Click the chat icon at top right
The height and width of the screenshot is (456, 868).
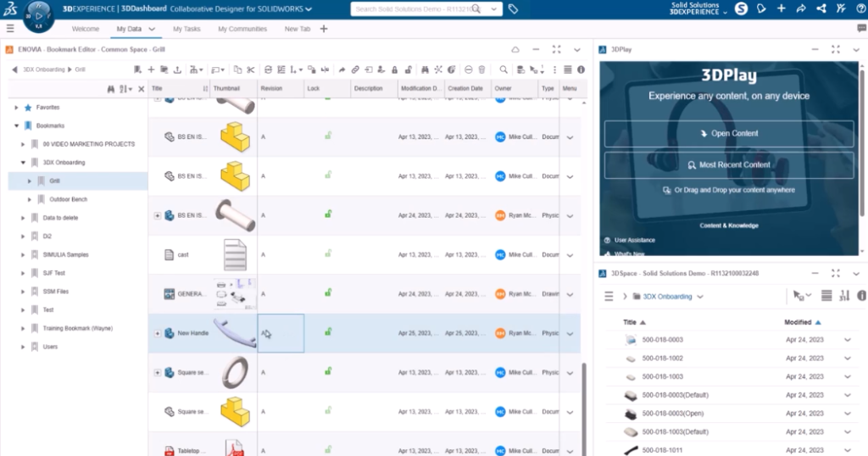(861, 28)
